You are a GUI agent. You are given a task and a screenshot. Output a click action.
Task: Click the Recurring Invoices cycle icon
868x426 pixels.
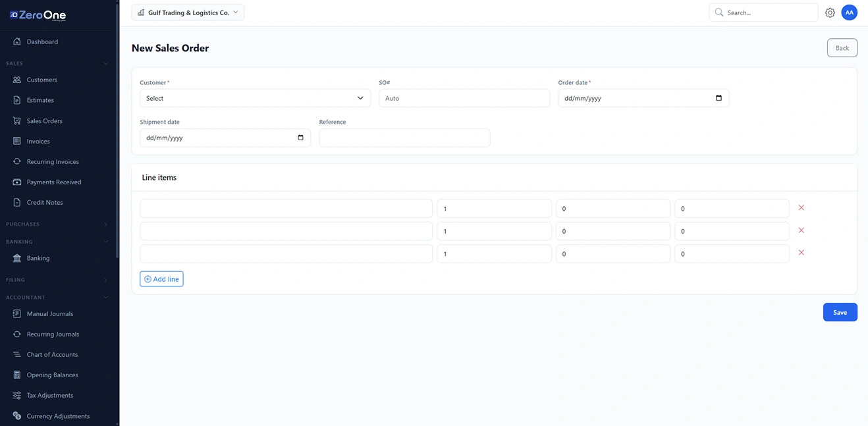tap(17, 161)
